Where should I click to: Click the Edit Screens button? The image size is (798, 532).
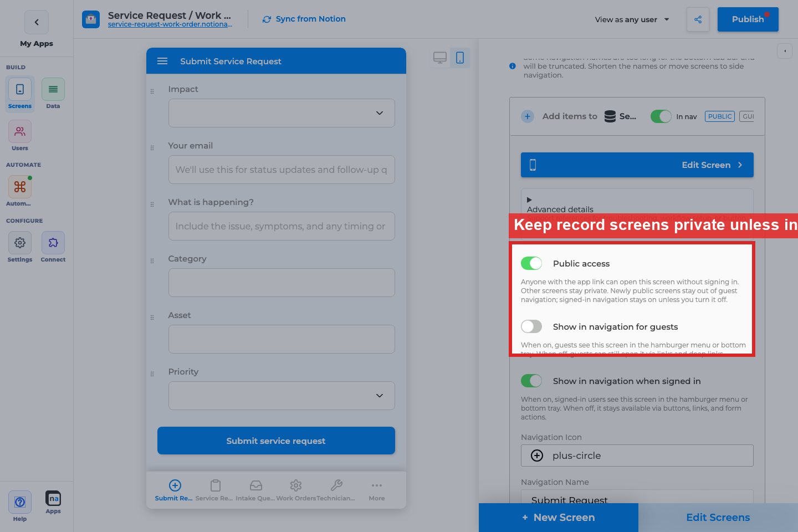click(x=718, y=518)
